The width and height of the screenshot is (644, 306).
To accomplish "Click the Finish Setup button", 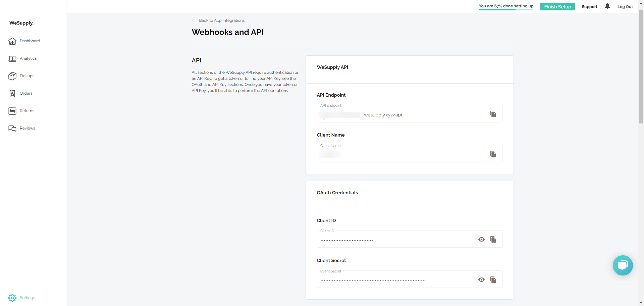I will tap(557, 7).
